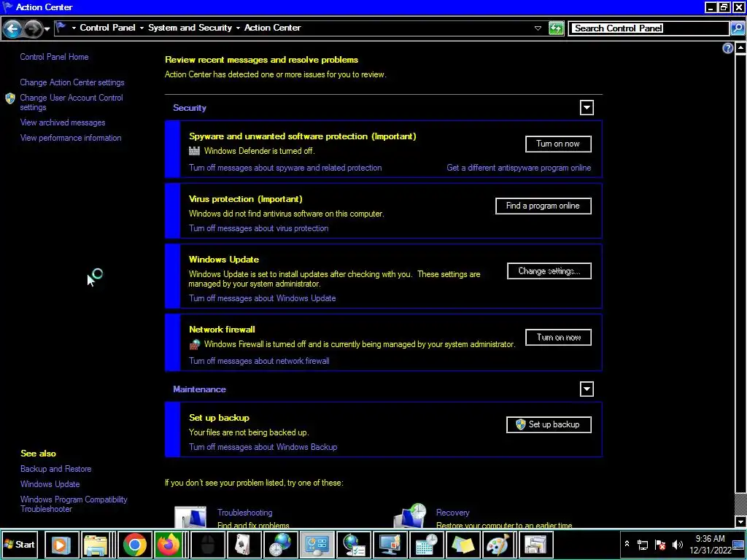Open Windows Update under See also

[50, 484]
